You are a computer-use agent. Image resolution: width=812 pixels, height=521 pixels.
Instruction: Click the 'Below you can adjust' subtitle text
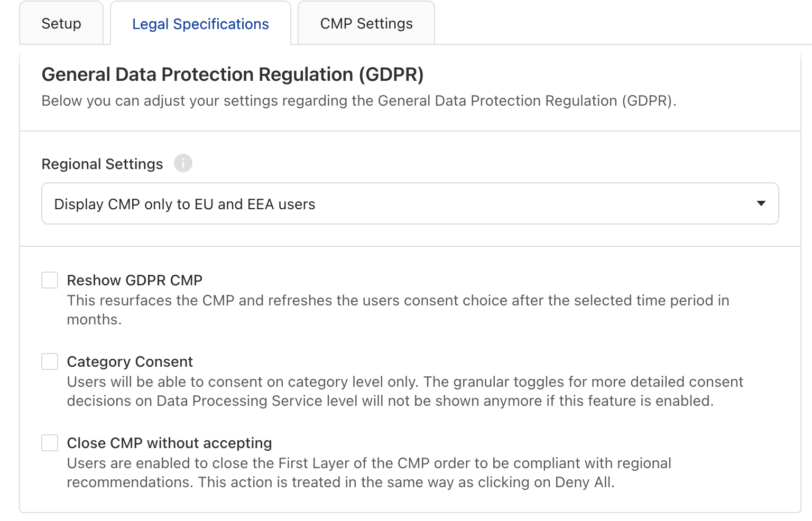[x=359, y=100]
